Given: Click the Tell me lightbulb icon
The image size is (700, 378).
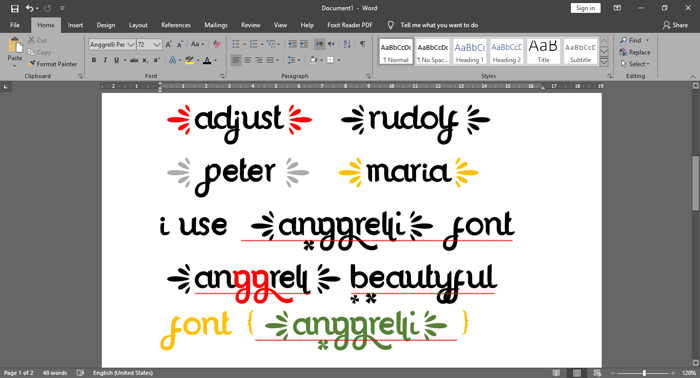Looking at the screenshot, I should 391,25.
